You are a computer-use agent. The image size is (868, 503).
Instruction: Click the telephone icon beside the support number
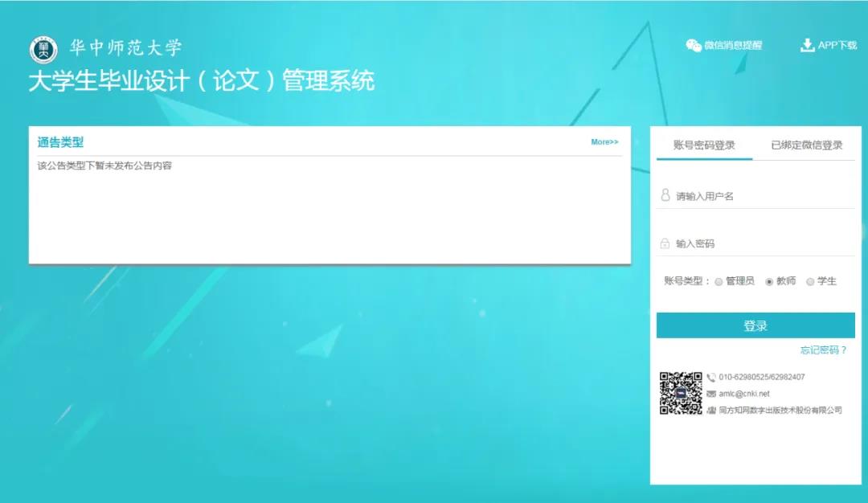[711, 377]
